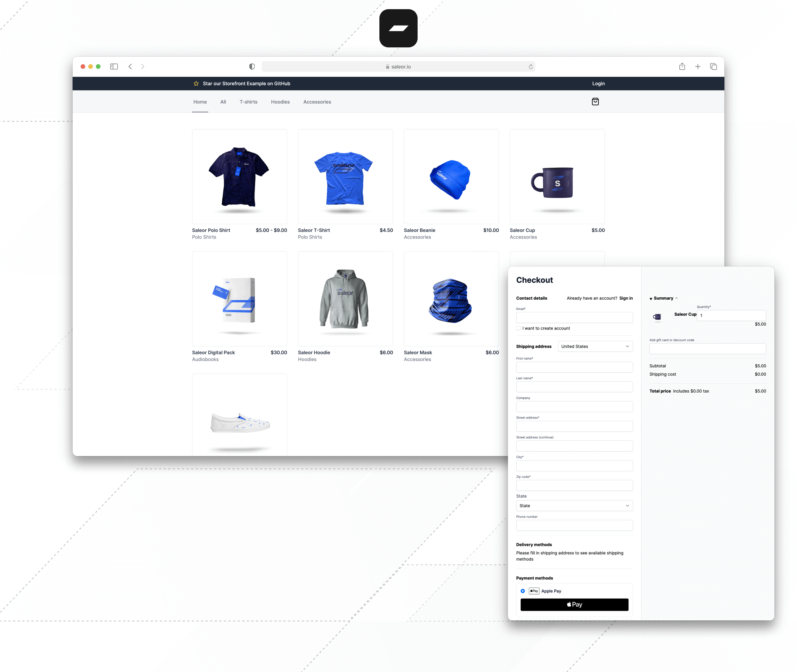Viewport: 797px width, 672px height.
Task: Select the Apple Pay radio button
Action: coord(522,591)
